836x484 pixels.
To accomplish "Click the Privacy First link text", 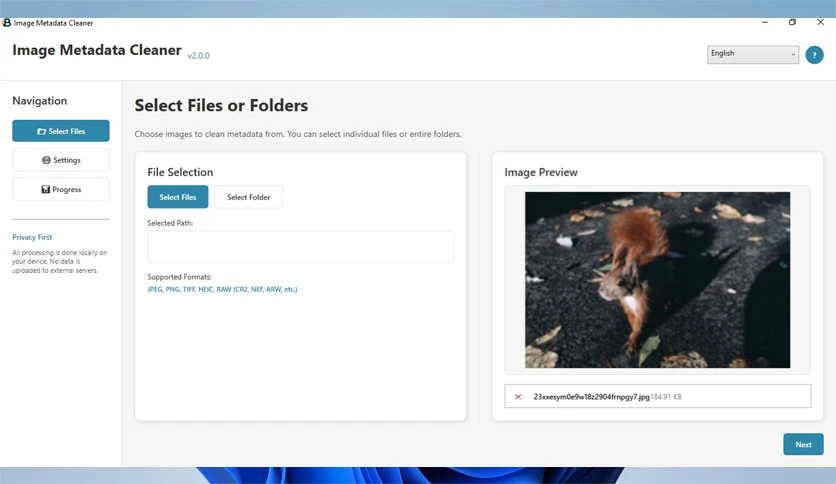I will tap(32, 237).
